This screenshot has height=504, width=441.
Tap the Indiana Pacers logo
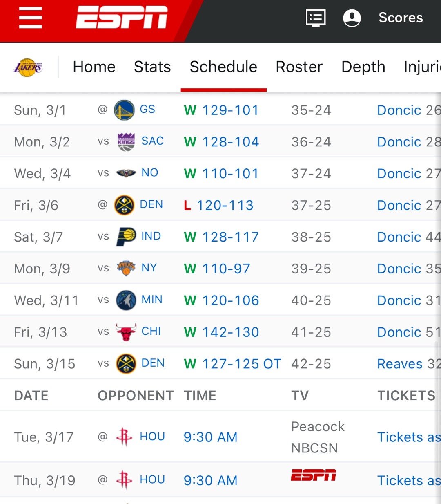tap(126, 237)
